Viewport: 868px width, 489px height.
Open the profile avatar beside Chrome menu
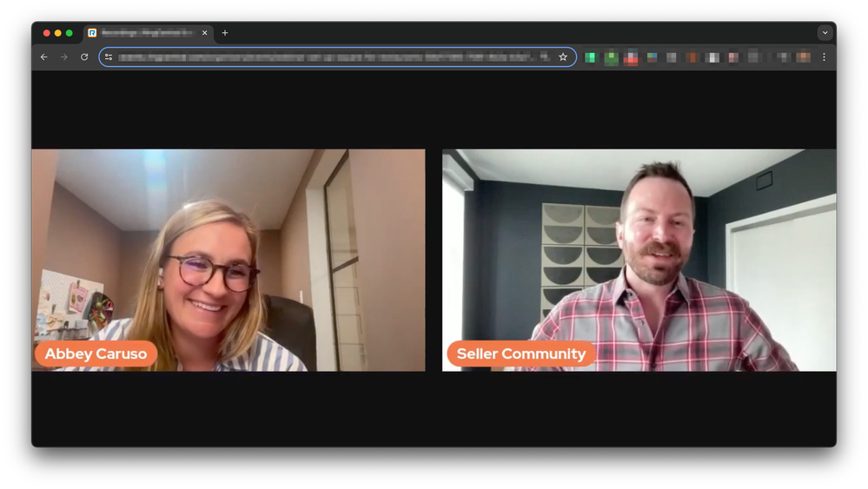click(x=804, y=57)
